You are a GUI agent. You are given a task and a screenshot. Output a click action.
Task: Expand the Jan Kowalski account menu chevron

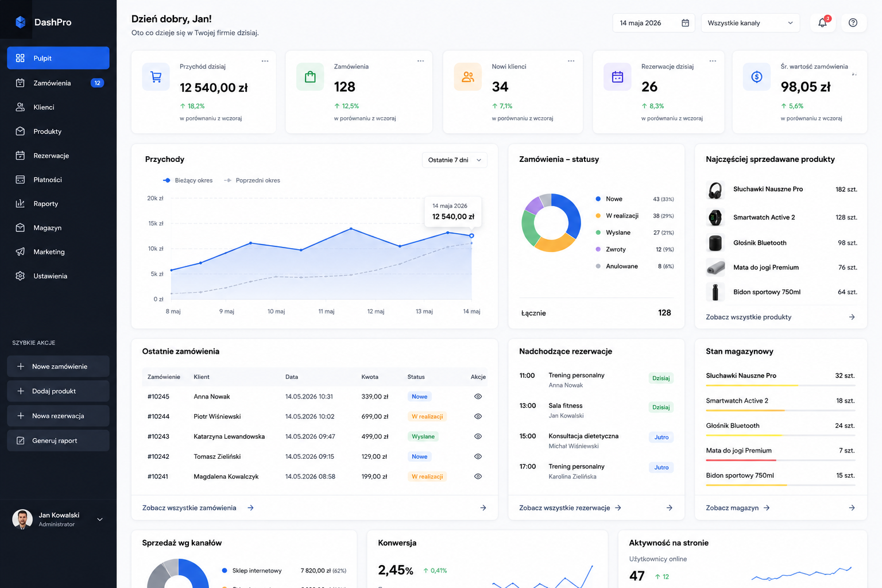pos(100,520)
